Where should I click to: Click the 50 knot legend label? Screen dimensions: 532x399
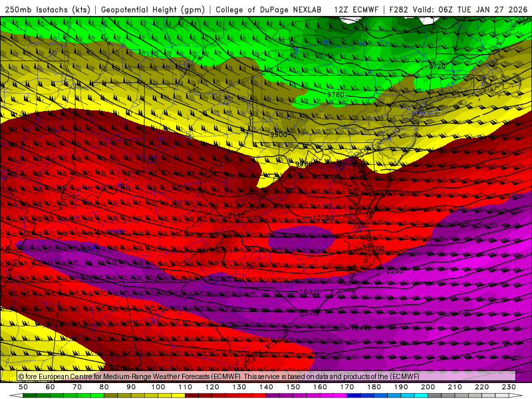click(x=23, y=387)
